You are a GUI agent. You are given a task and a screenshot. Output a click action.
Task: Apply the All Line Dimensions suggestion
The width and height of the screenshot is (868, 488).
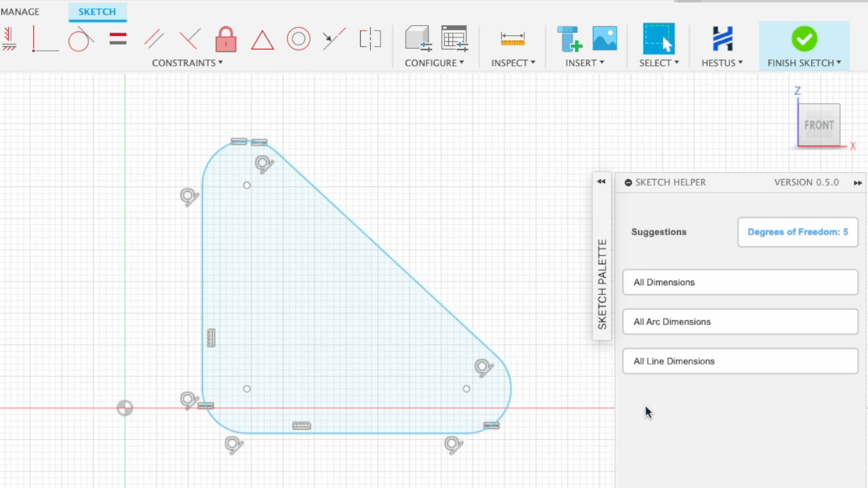[741, 361]
